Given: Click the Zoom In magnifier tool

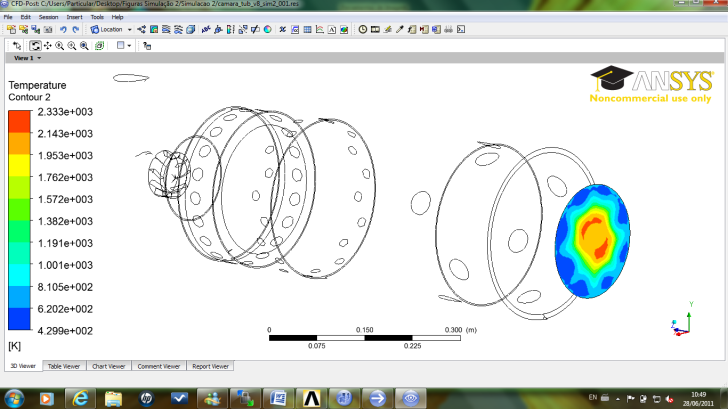Looking at the screenshot, I should tap(60, 45).
